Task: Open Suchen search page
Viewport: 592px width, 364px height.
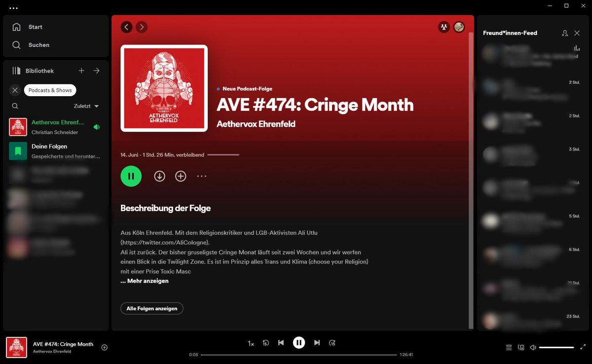Action: (31, 45)
